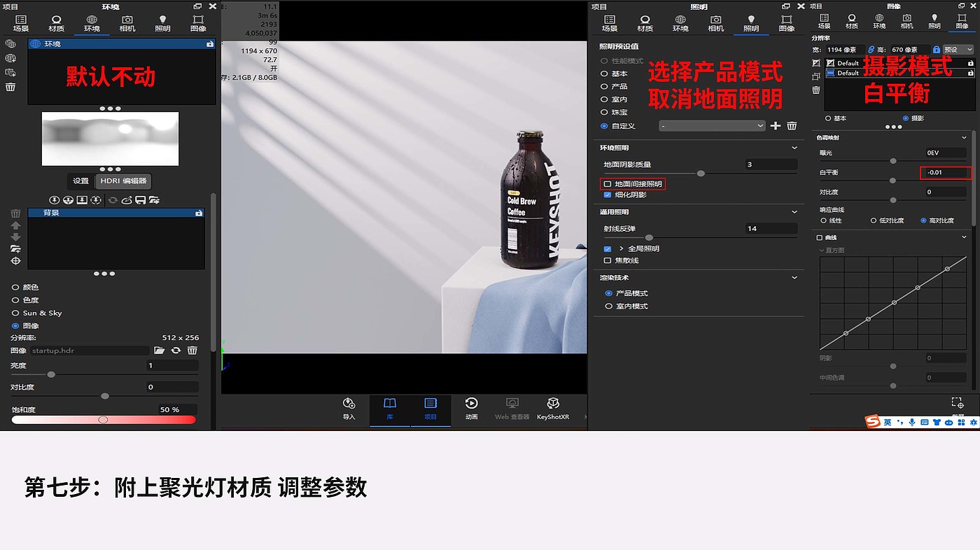Image resolution: width=980 pixels, height=550 pixels.
Task: Collapse the 直方图 histogram section
Action: (x=822, y=250)
